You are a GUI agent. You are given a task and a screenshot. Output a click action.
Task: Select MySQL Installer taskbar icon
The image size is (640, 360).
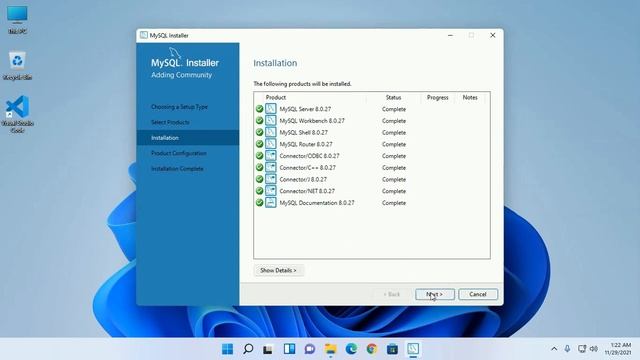[x=413, y=349]
